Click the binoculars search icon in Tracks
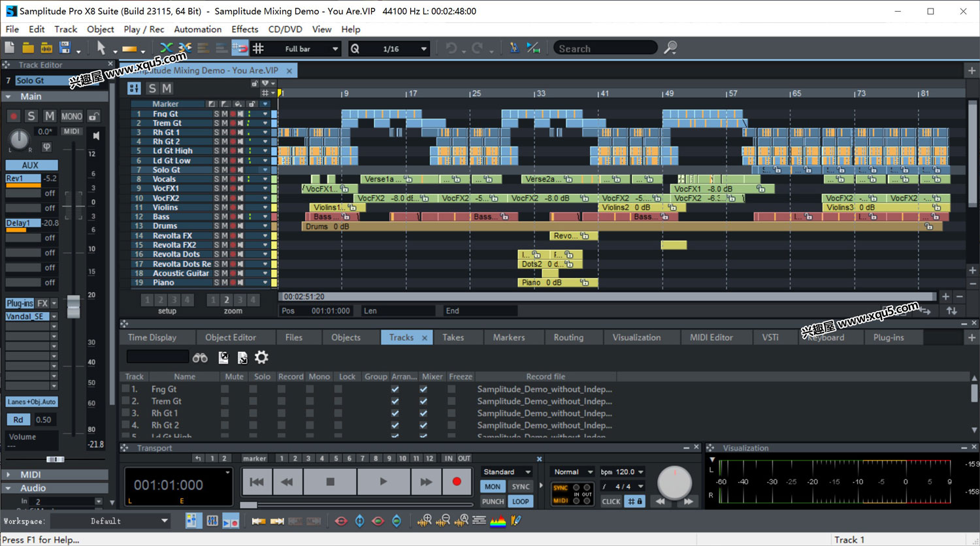Screen dimensions: 980x546 point(200,357)
